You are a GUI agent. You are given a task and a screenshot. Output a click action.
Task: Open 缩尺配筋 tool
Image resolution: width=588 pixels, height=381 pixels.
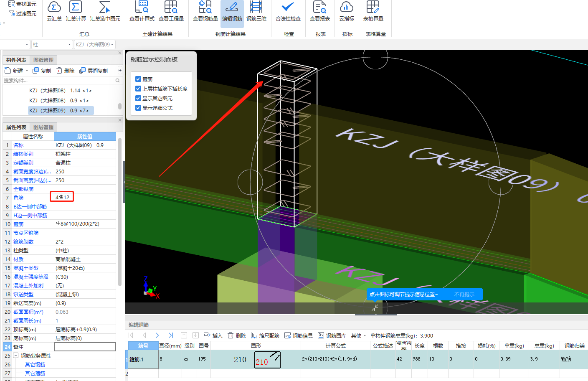click(265, 335)
